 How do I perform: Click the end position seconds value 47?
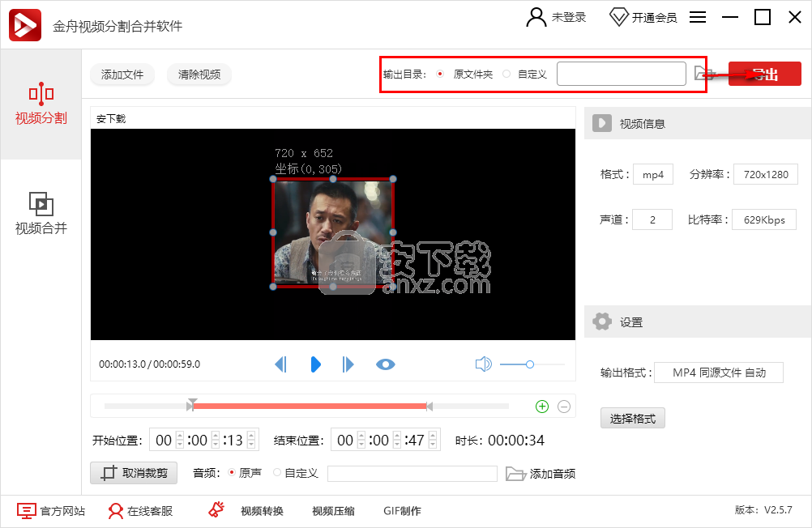[416, 441]
